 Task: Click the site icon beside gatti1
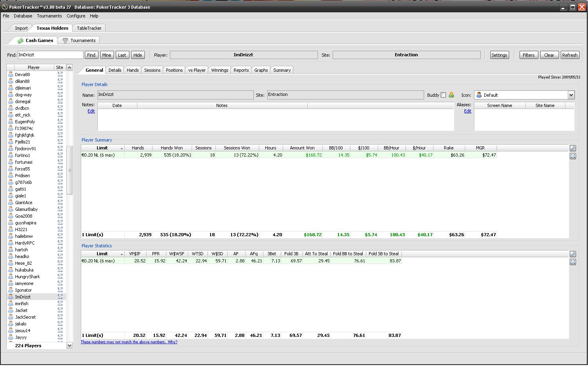coord(60,189)
